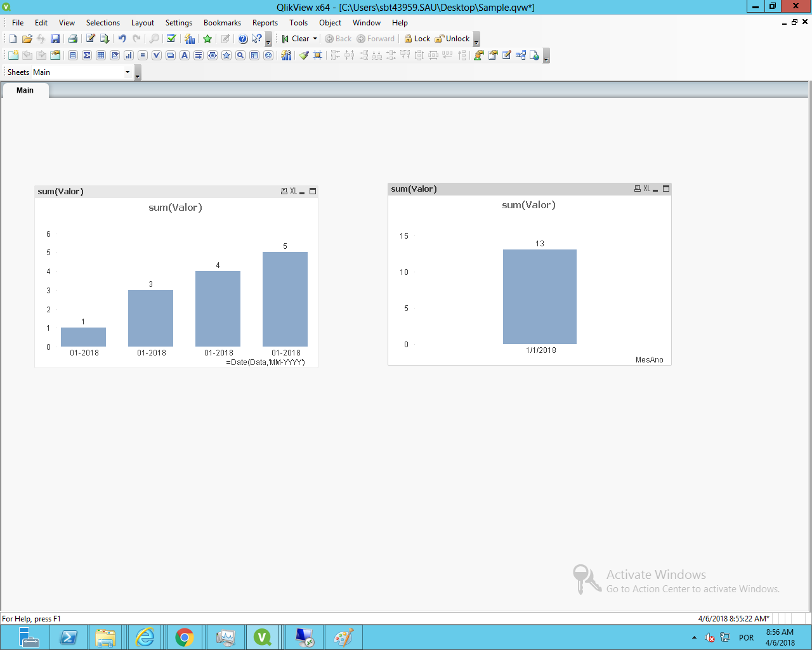Open Google Chrome from the taskbar
Screen dimensions: 812x650
click(185, 637)
